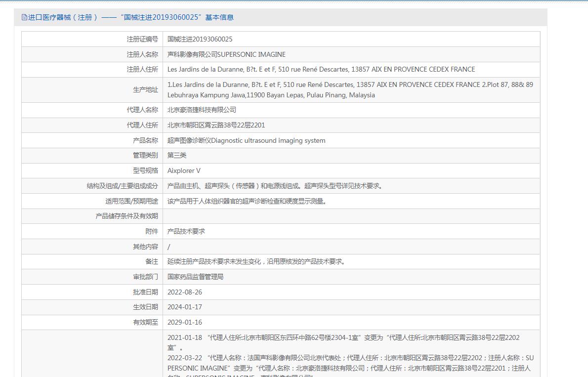This screenshot has width=588, height=377.
Task: Select composition text 产品由主机、超声探头
Action: click(x=275, y=186)
